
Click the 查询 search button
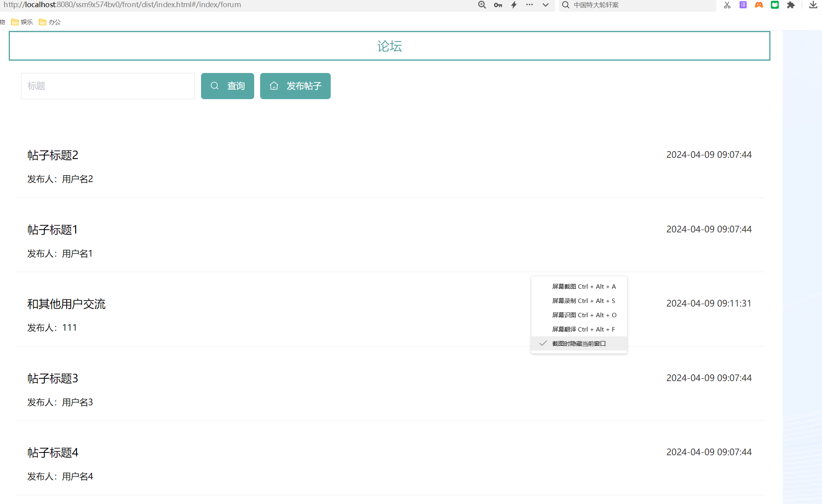227,86
